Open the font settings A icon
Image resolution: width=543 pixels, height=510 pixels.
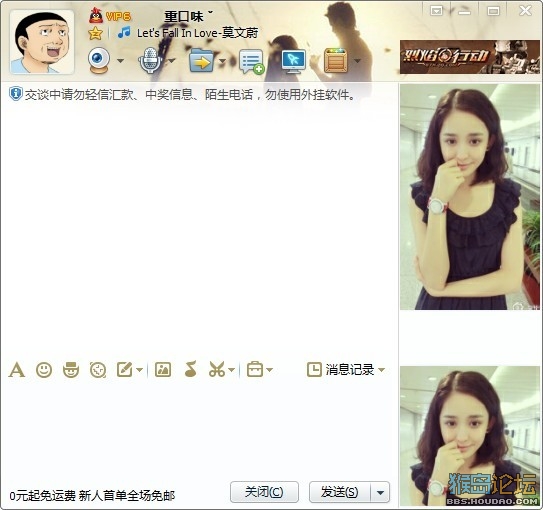point(17,369)
